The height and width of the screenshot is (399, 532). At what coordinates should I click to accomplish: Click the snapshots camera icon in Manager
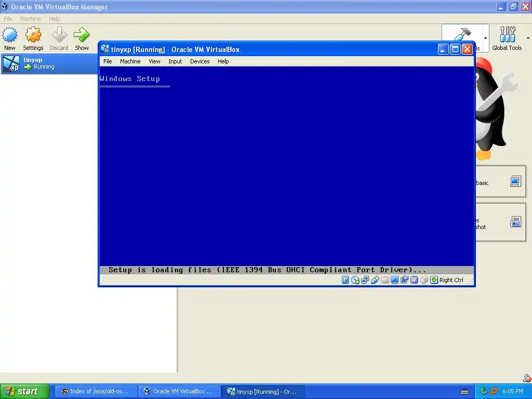pyautogui.click(x=515, y=222)
